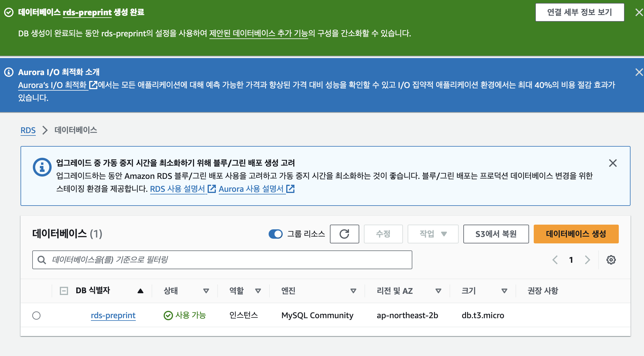This screenshot has width=644, height=356.
Task: Click the blue info icon in upgrade notice
Action: point(42,167)
